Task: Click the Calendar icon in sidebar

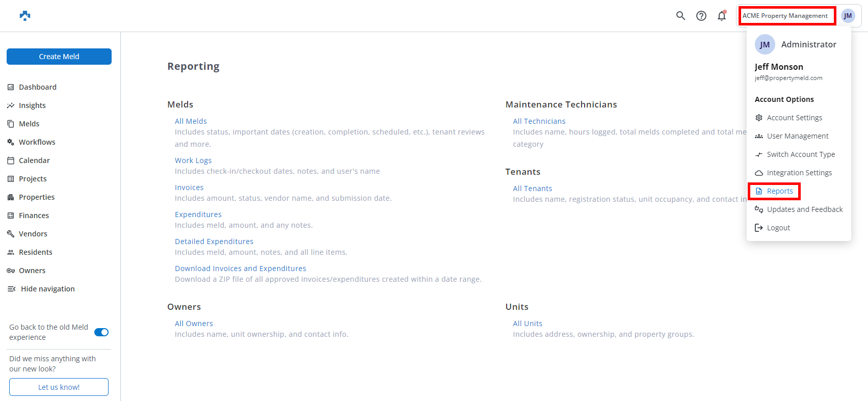Action: tap(11, 161)
